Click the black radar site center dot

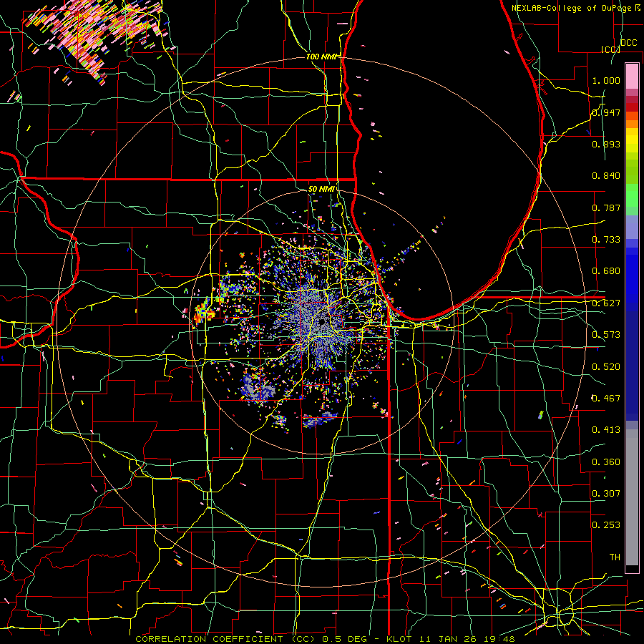pyautogui.click(x=323, y=321)
